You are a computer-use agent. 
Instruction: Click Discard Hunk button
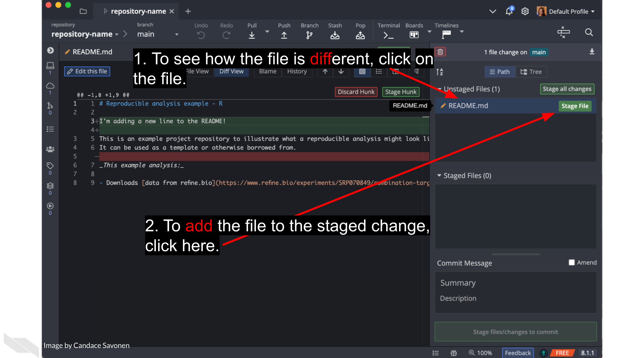[356, 92]
